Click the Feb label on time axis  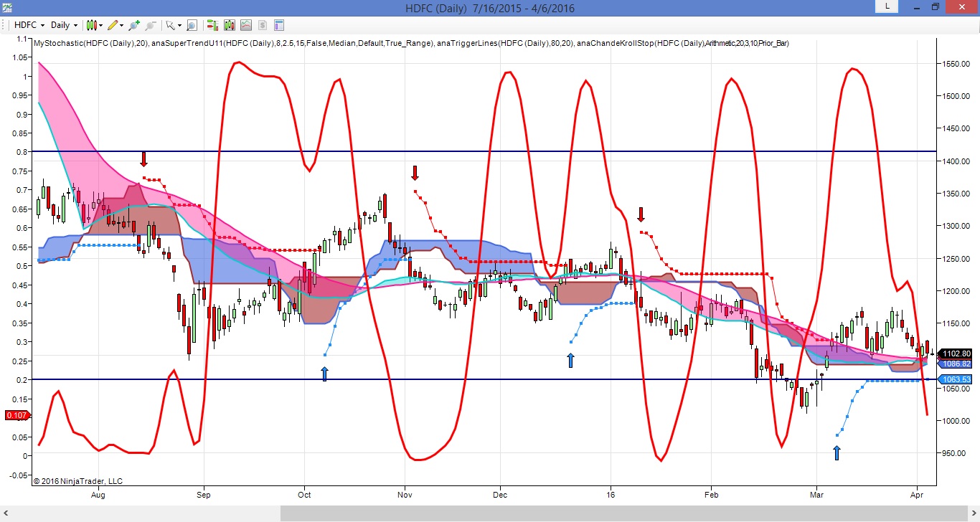tap(712, 495)
